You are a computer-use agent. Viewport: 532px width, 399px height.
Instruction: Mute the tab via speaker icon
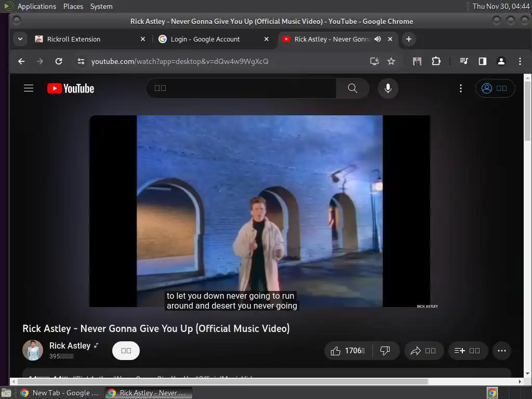(x=378, y=39)
